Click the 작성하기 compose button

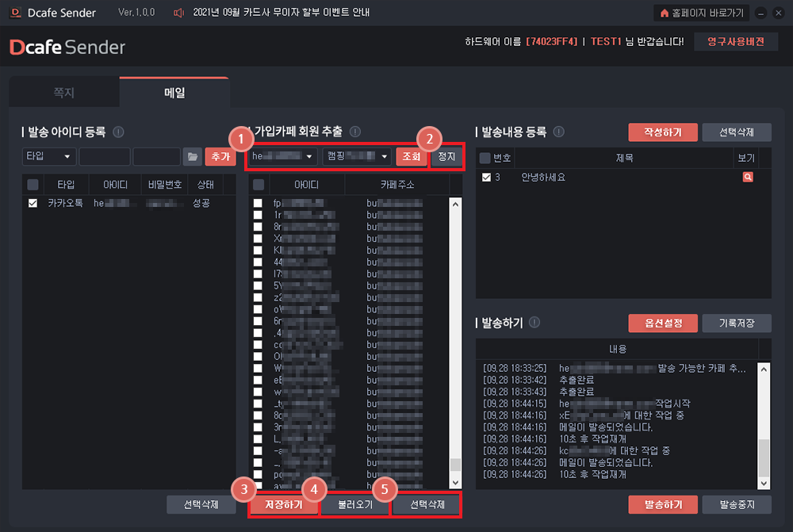coord(663,132)
